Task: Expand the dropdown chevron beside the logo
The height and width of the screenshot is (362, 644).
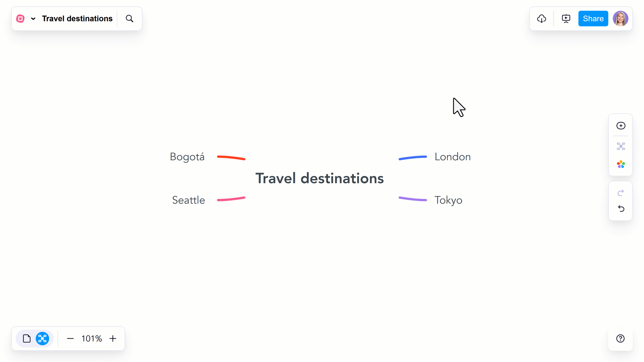Action: (33, 19)
